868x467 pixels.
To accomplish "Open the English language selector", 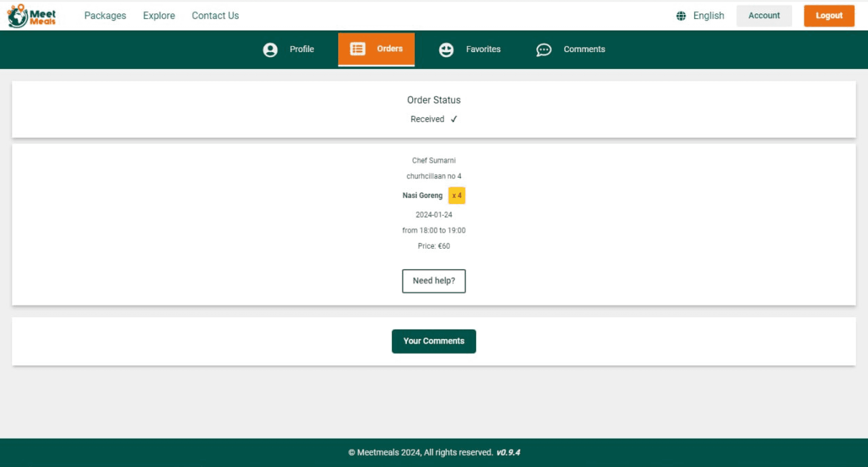I will click(x=708, y=16).
